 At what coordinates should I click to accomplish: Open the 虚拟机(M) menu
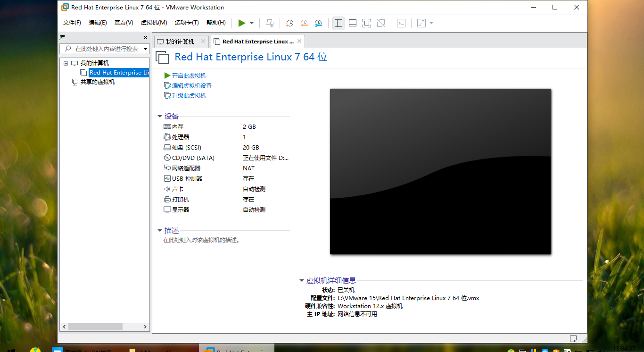[154, 22]
